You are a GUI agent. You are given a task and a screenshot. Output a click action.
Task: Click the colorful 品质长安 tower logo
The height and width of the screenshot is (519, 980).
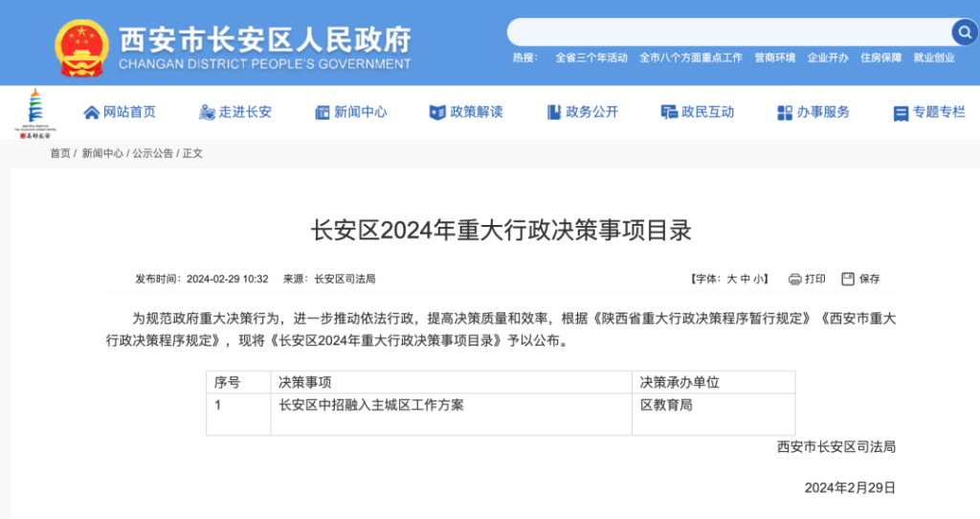(x=35, y=113)
